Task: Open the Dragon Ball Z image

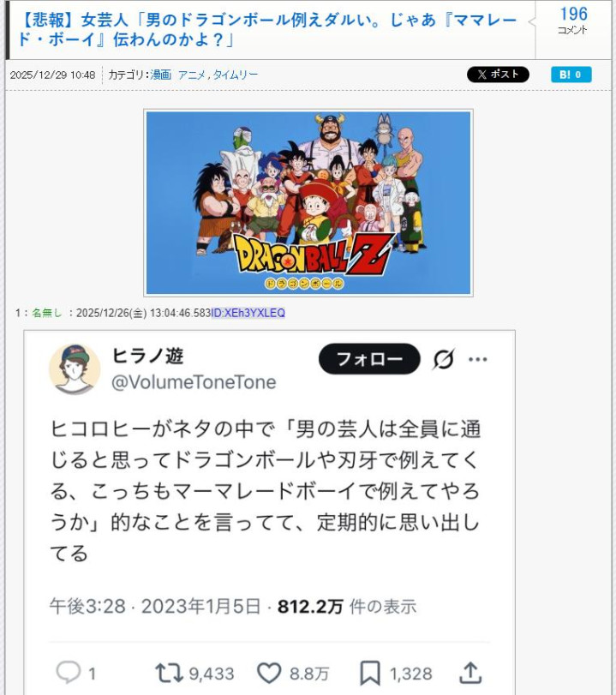Action: point(308,202)
